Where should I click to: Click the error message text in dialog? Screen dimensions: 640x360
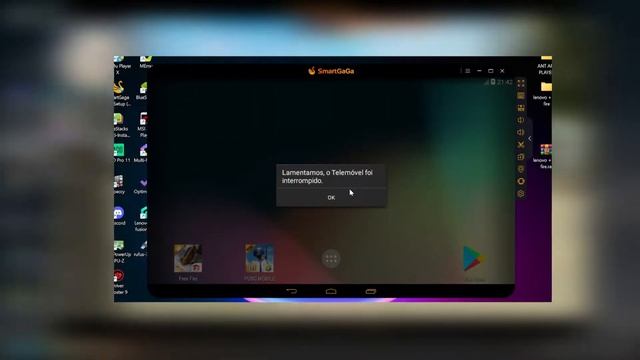point(327,177)
